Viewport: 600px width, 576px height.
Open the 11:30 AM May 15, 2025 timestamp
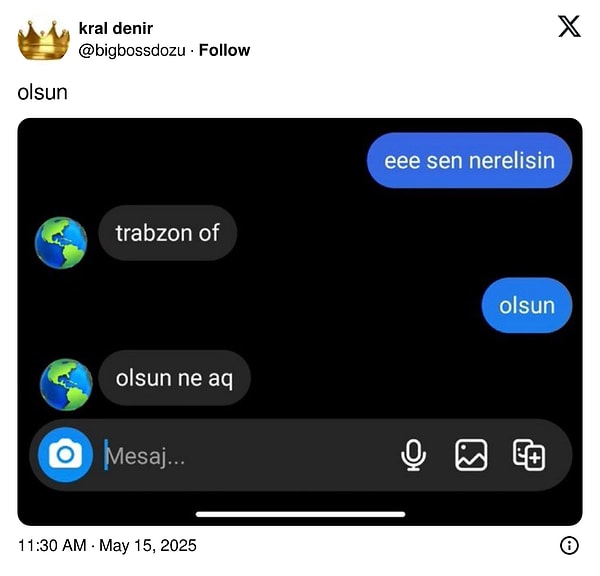pyautogui.click(x=107, y=545)
